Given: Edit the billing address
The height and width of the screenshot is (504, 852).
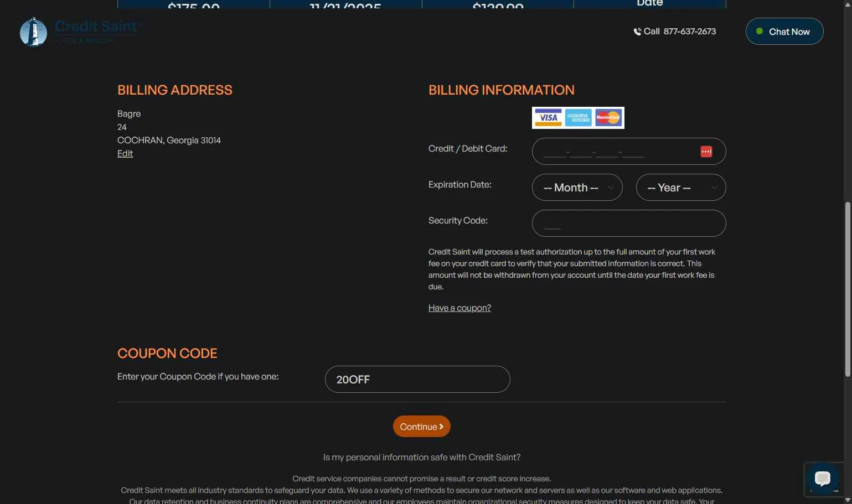Looking at the screenshot, I should click(125, 154).
